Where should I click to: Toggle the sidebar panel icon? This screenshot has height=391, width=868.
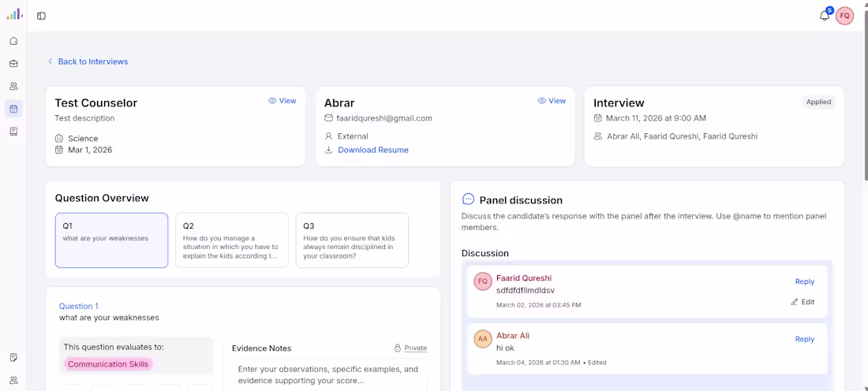[42, 16]
